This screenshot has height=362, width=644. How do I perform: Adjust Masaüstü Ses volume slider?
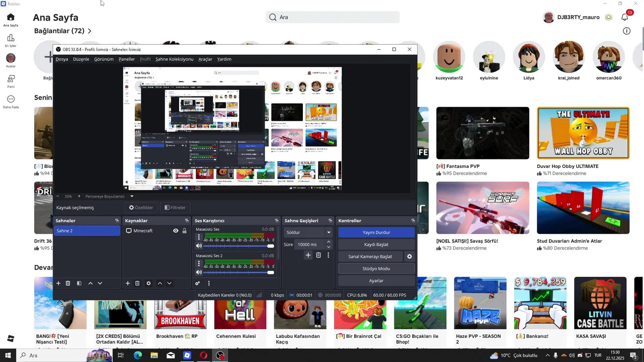(239, 246)
